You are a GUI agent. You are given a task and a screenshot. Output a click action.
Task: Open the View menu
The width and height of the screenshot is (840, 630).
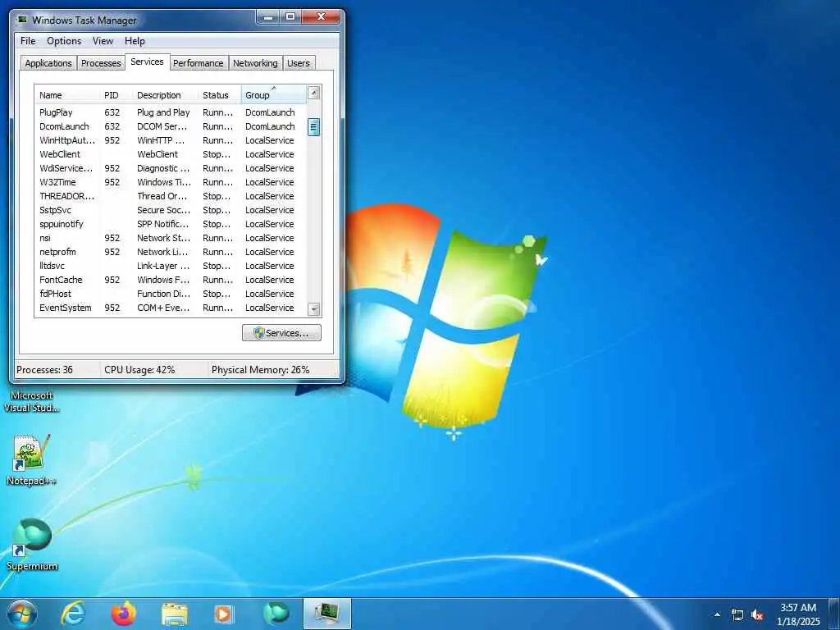click(103, 41)
